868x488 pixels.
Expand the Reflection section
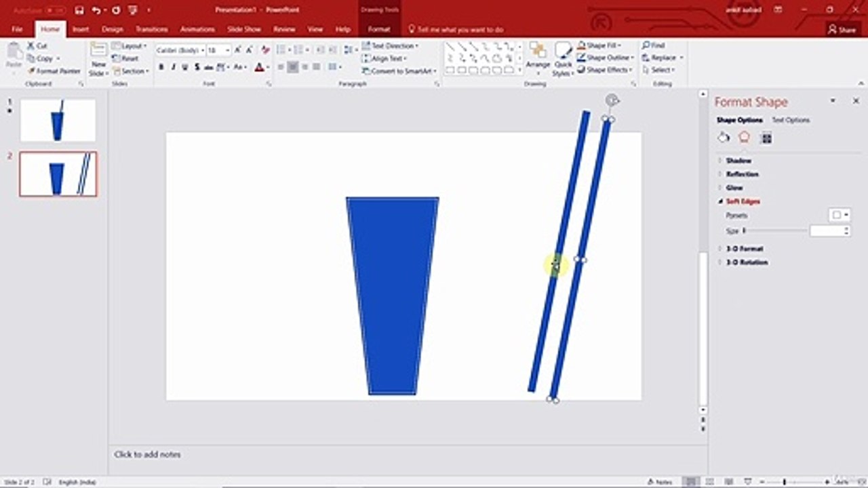point(742,174)
